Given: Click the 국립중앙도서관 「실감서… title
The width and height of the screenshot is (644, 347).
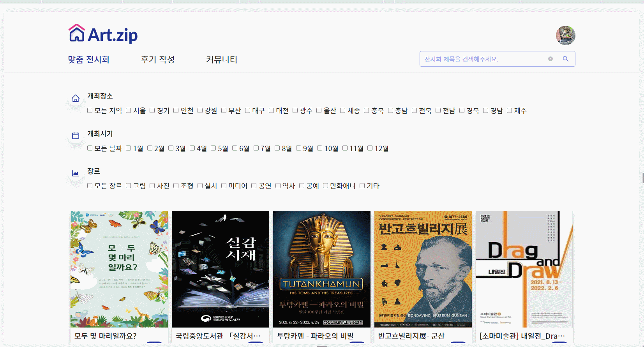Looking at the screenshot, I should pyautogui.click(x=218, y=336).
